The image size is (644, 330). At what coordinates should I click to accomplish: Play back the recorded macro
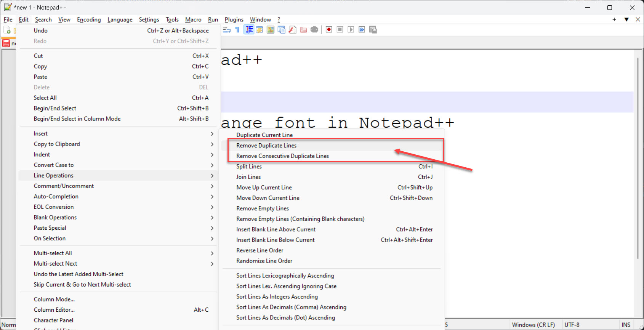coord(351,30)
